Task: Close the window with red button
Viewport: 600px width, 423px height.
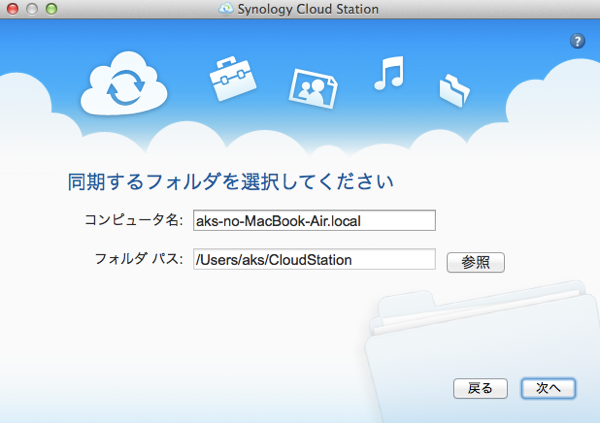Action: pyautogui.click(x=13, y=8)
